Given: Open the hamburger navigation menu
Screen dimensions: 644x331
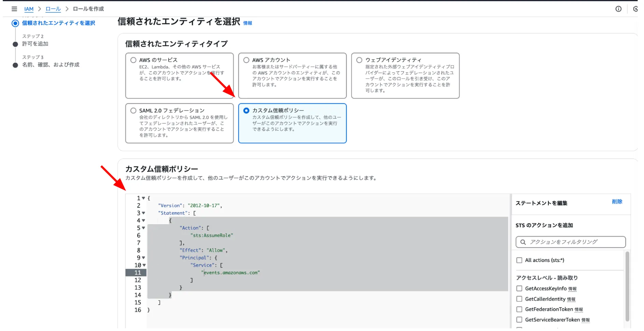Looking at the screenshot, I should [14, 9].
